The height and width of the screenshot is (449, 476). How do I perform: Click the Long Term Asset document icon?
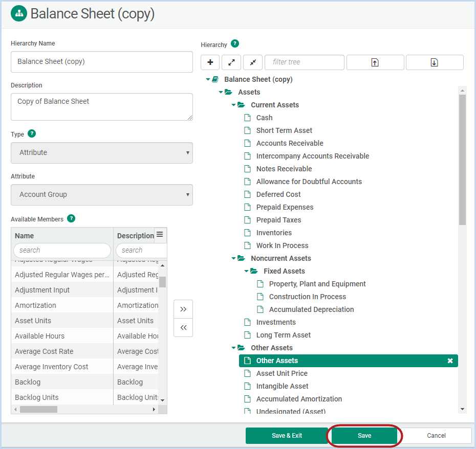tap(248, 335)
